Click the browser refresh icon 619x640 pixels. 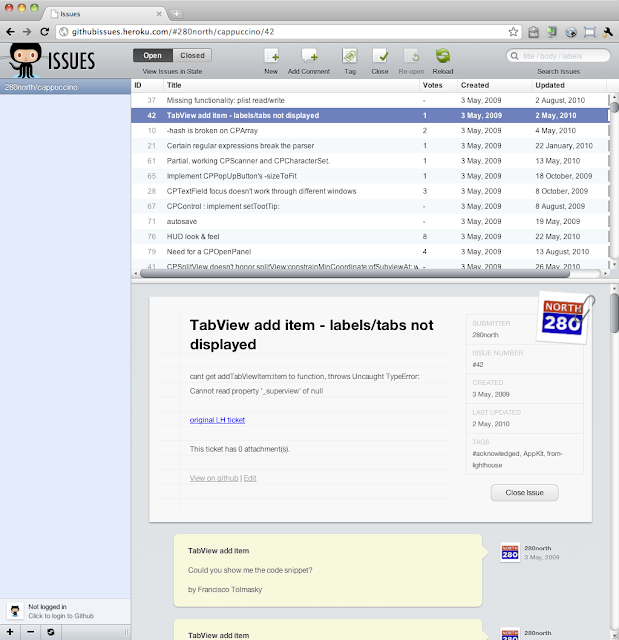click(x=44, y=31)
